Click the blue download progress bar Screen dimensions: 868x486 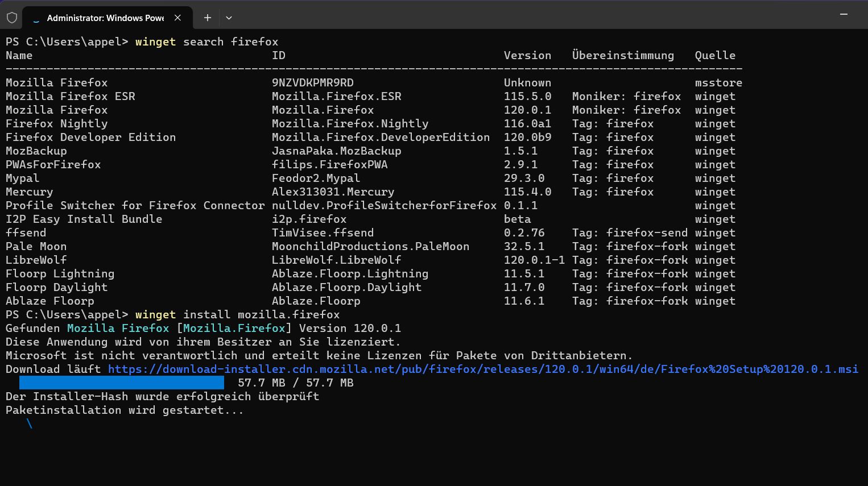(x=121, y=383)
